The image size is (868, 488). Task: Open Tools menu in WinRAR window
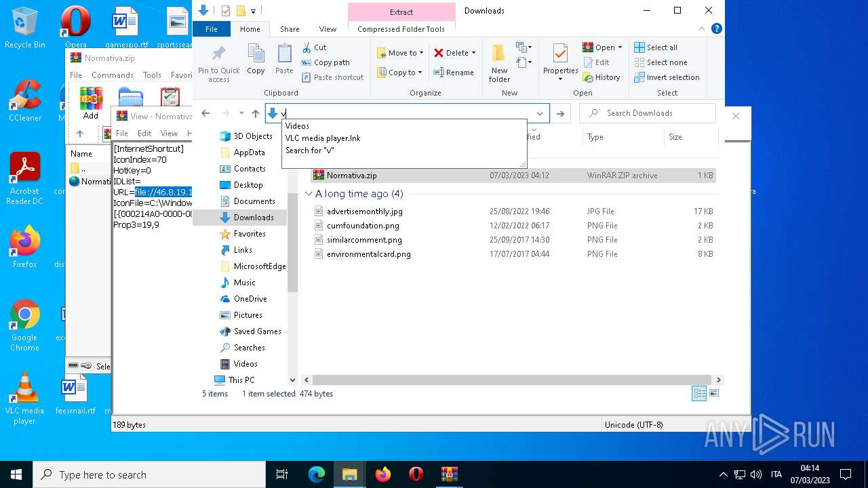point(152,75)
